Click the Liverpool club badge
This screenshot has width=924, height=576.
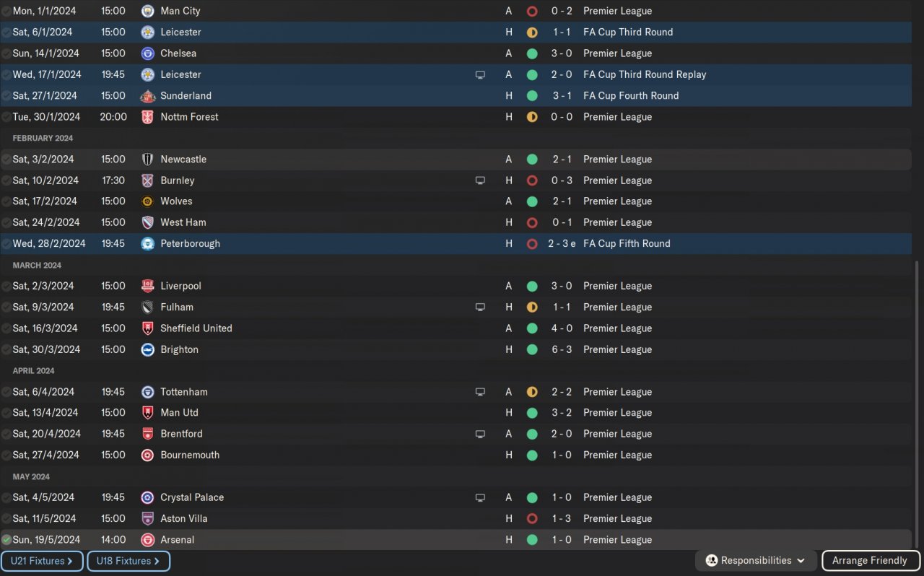tap(147, 286)
